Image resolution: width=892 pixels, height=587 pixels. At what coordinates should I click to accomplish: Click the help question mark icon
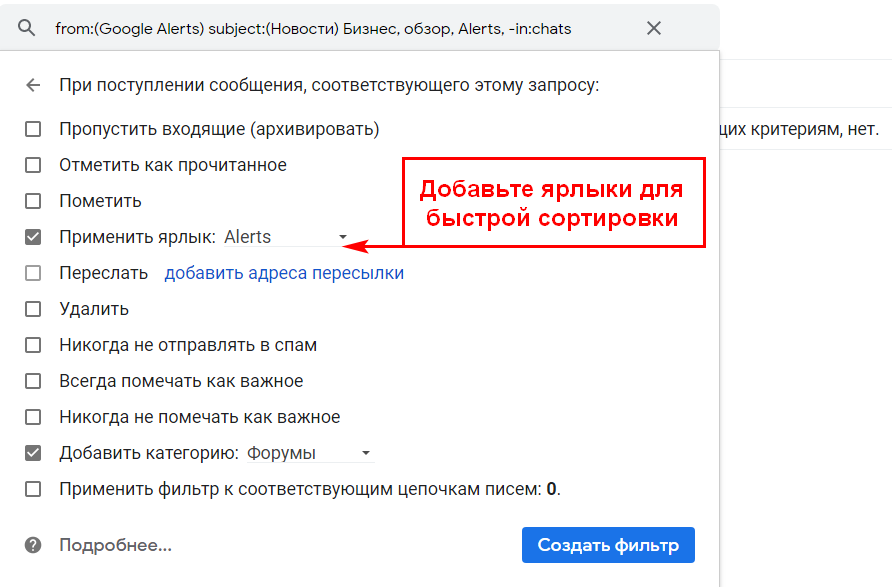(x=33, y=545)
